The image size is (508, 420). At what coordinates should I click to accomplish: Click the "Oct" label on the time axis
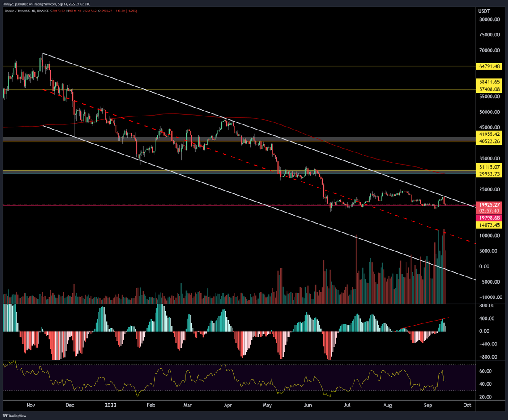coord(467,405)
